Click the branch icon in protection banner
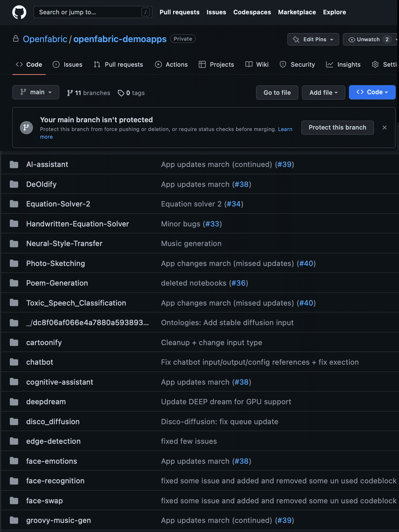Screen dimensions: 399x532 [26, 128]
